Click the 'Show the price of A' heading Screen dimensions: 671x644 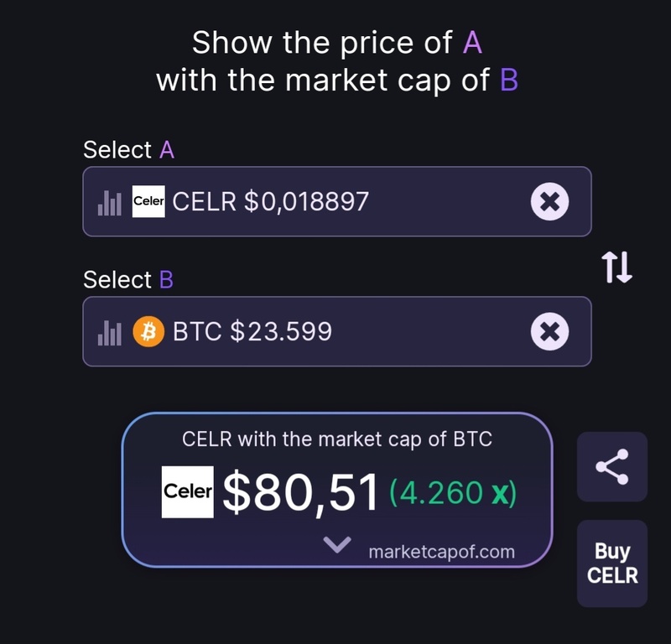(x=337, y=43)
